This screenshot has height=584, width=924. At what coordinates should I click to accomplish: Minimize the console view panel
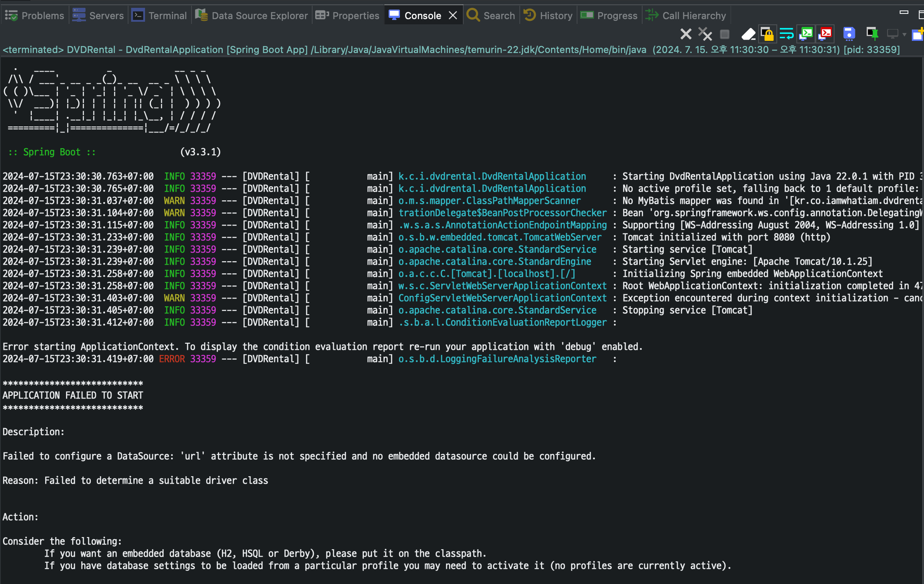click(x=904, y=13)
